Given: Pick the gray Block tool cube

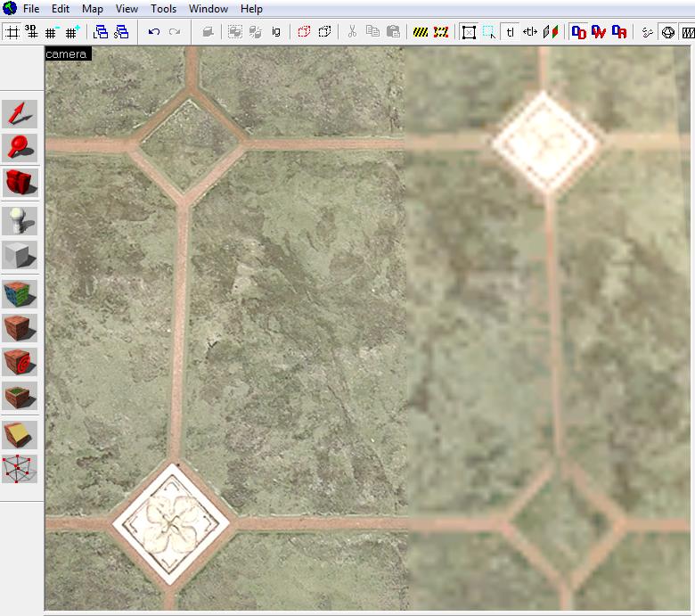Looking at the screenshot, I should coord(20,255).
